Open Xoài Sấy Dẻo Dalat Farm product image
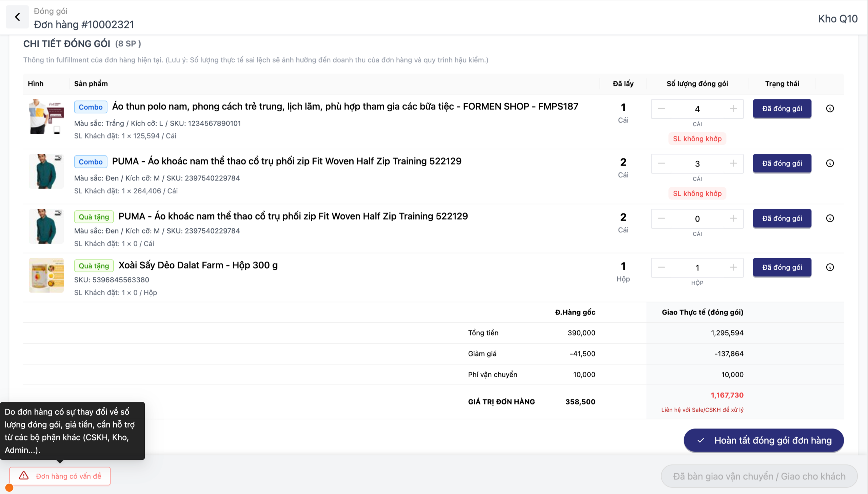 pyautogui.click(x=46, y=275)
